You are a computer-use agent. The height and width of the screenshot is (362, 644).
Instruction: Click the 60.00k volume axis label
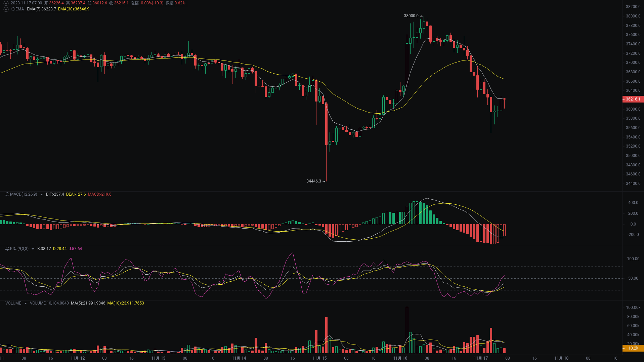633,326
